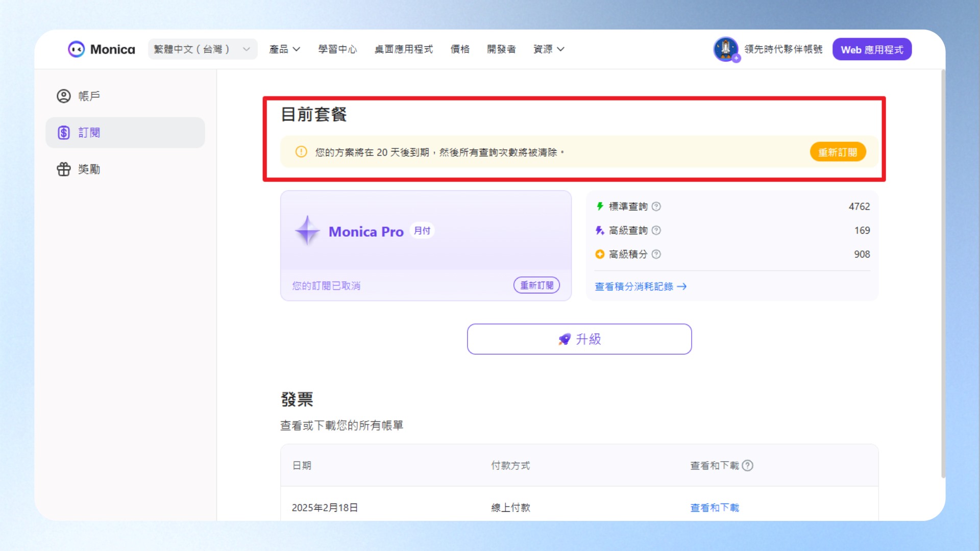Click the 升級 upgrade button
The image size is (980, 551).
coord(579,339)
